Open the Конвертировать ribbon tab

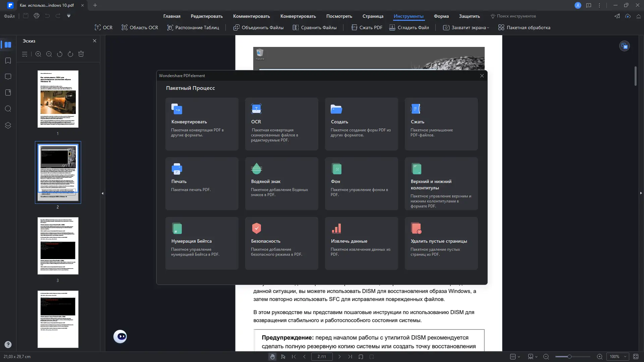[298, 16]
